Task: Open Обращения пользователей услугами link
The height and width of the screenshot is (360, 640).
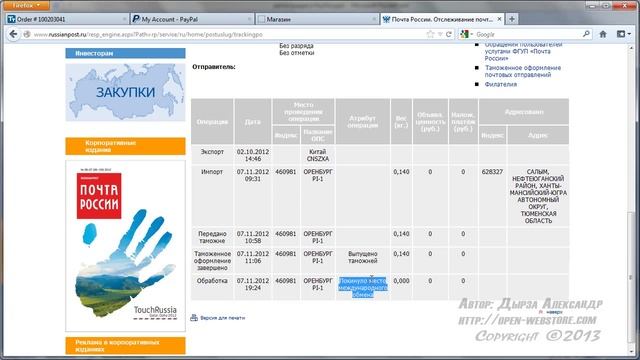Action: (x=523, y=52)
